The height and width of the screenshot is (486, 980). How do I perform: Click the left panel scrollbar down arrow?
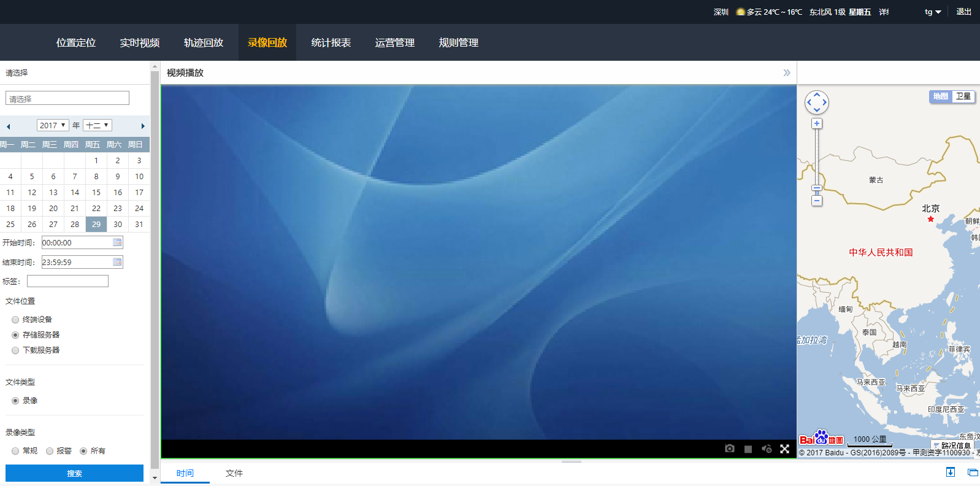155,477
